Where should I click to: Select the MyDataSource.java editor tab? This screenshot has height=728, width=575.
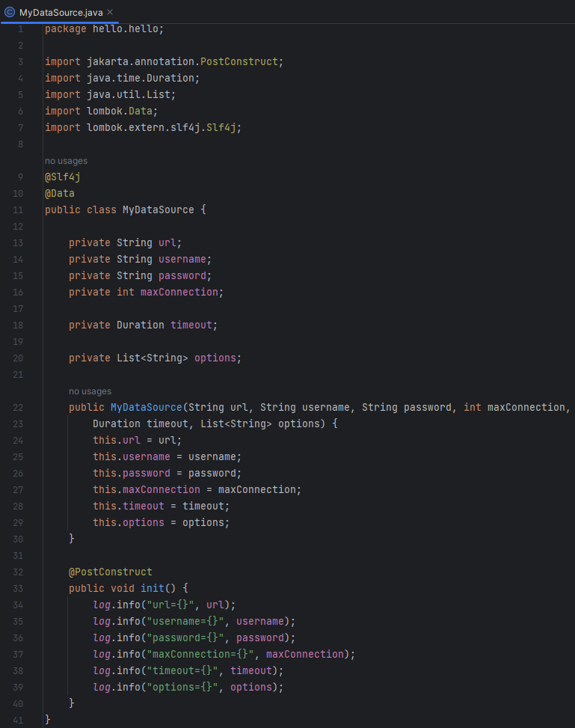pos(61,13)
